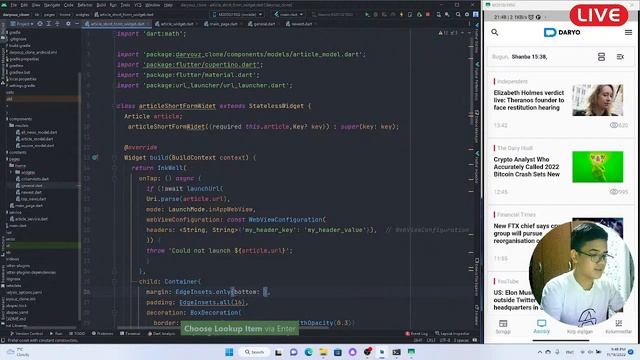This screenshot has height=360, width=640.
Task: Select the Asosiy tab in Daryo bottom bar
Action: pos(541,327)
